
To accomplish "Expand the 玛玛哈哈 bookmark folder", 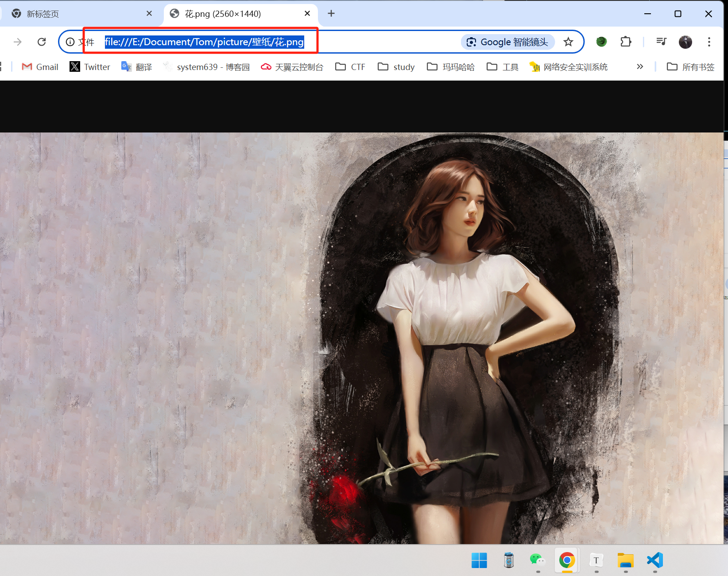I will click(x=451, y=67).
